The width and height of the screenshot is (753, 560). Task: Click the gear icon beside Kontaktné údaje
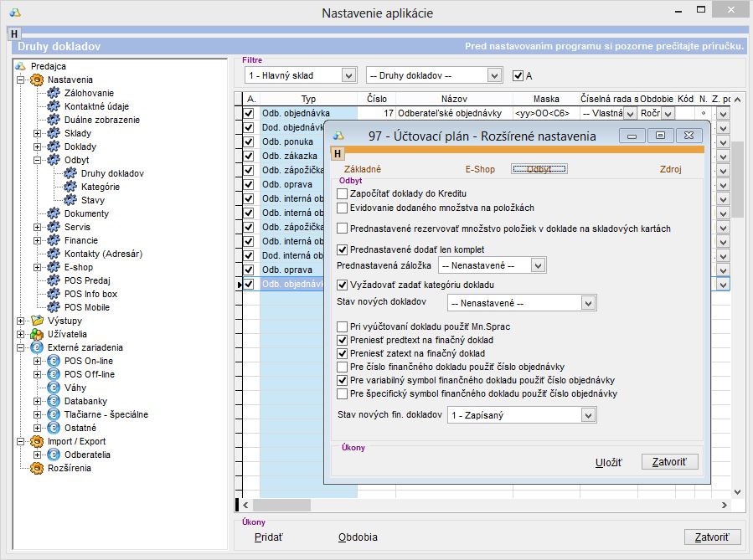tap(54, 106)
